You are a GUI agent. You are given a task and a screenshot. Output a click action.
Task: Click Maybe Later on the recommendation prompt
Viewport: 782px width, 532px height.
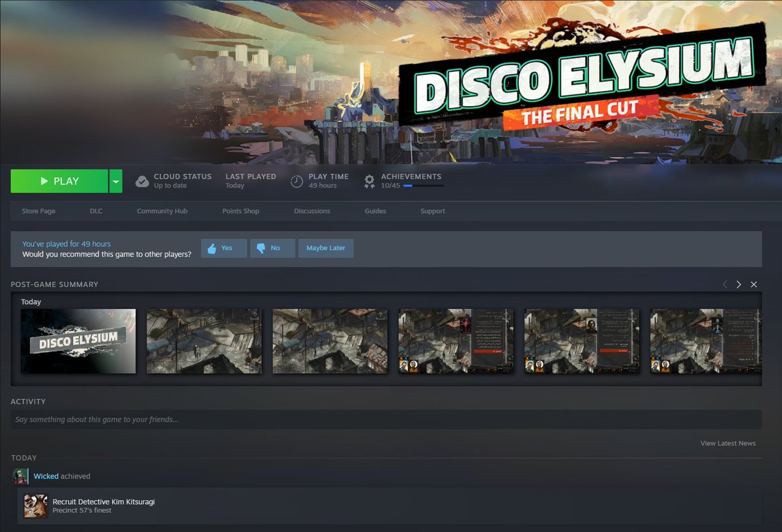tap(326, 248)
